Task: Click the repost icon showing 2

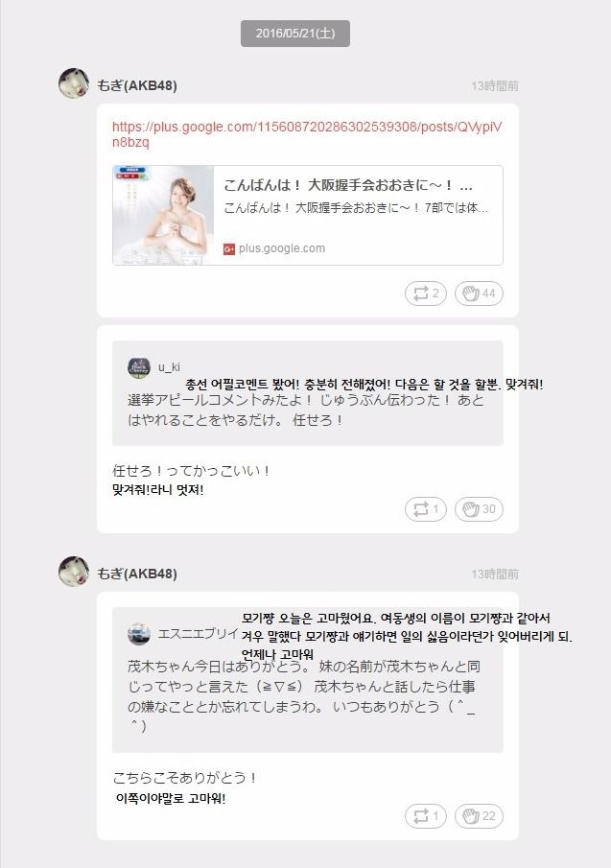Action: pyautogui.click(x=425, y=293)
